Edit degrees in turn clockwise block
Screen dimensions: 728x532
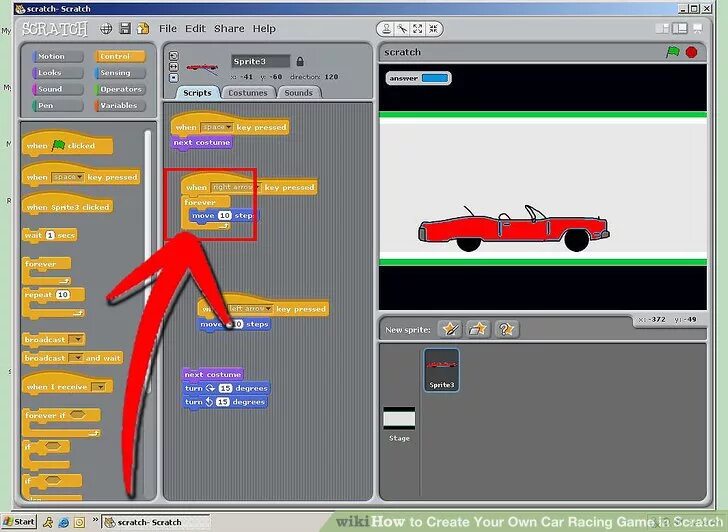[x=226, y=388]
